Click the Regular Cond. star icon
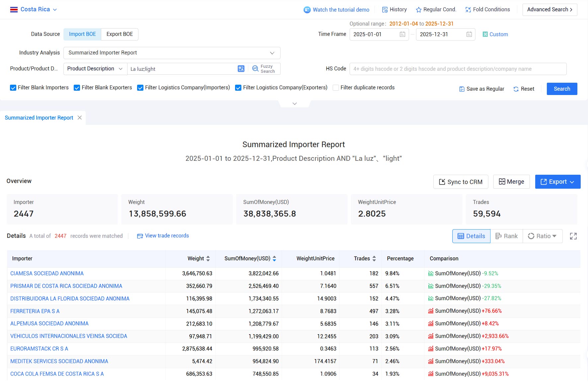 [419, 10]
